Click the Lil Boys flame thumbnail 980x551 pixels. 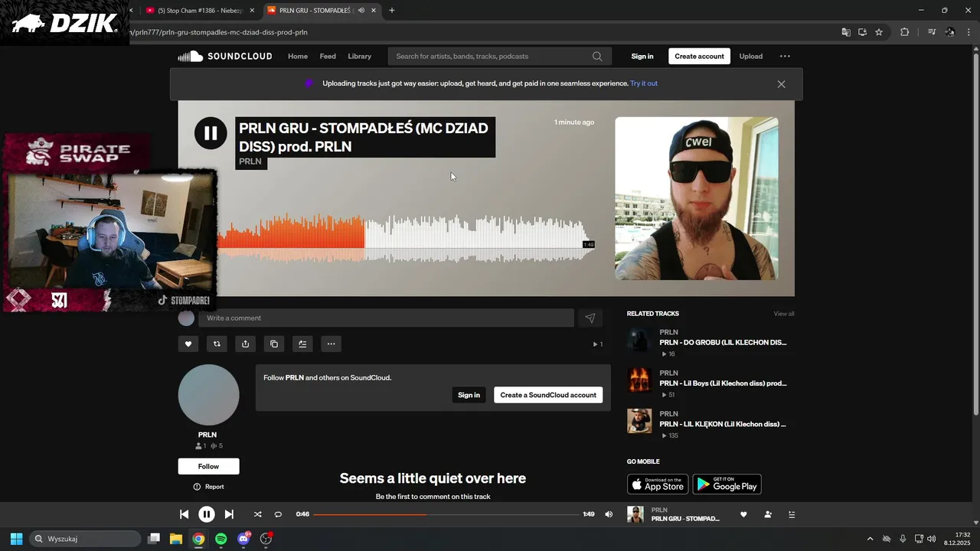tap(639, 380)
